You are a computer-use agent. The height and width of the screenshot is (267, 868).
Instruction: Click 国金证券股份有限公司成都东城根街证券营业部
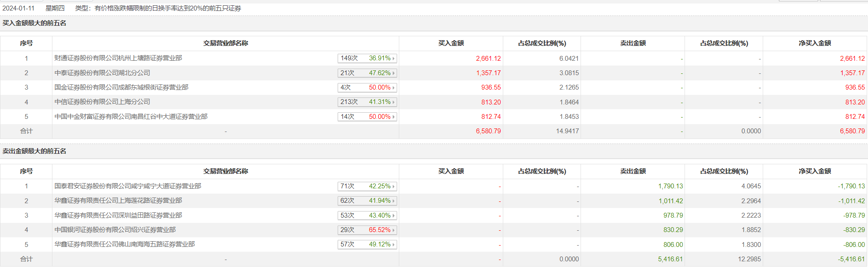[121, 87]
